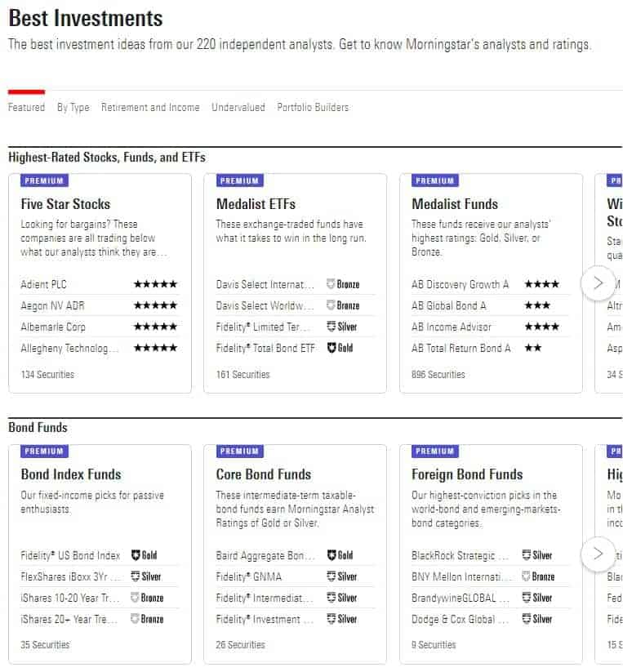Advance the Bond Funds carousel using the right arrow
Image resolution: width=623 pixels, height=672 pixels.
coord(599,553)
